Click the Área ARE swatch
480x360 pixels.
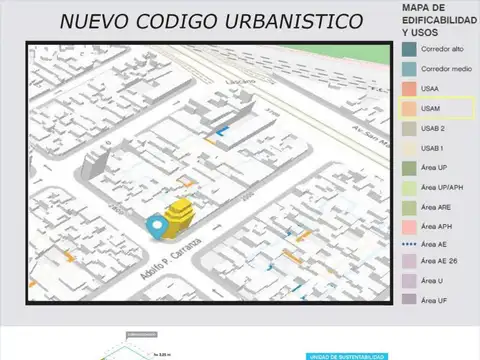click(x=409, y=207)
